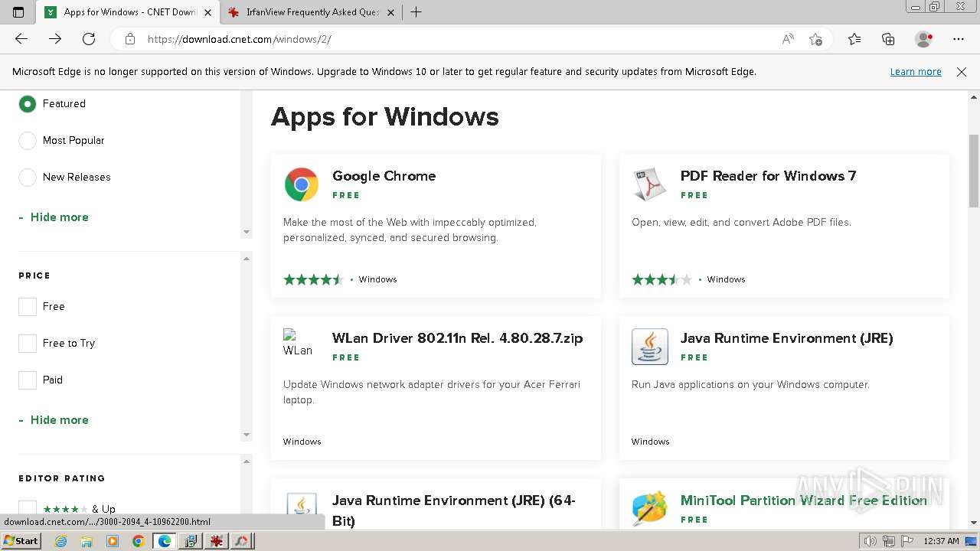This screenshot has height=551, width=980.
Task: Click the network tray icon
Action: click(889, 541)
